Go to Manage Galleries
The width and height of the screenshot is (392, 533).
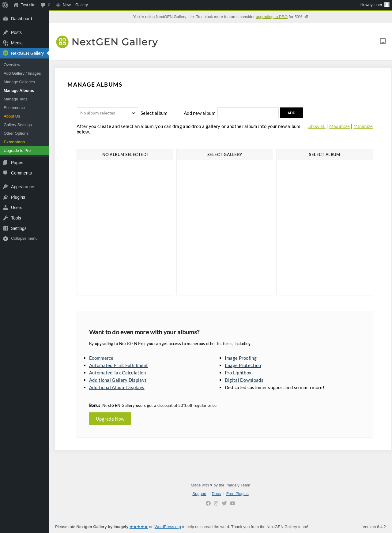(x=19, y=82)
